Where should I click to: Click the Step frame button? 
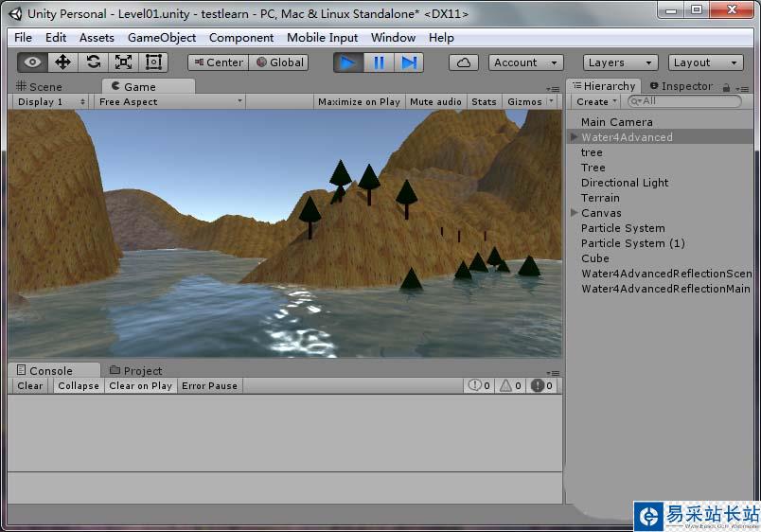pyautogui.click(x=409, y=62)
